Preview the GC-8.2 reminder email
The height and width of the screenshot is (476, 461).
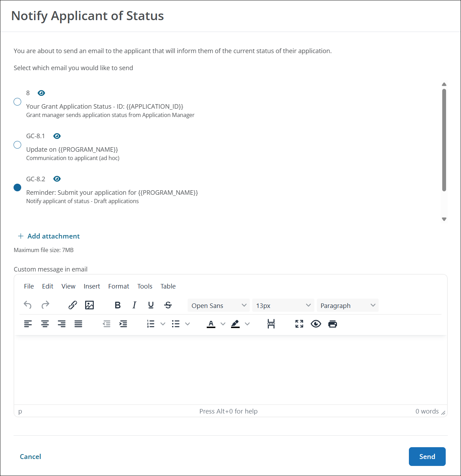coord(57,178)
